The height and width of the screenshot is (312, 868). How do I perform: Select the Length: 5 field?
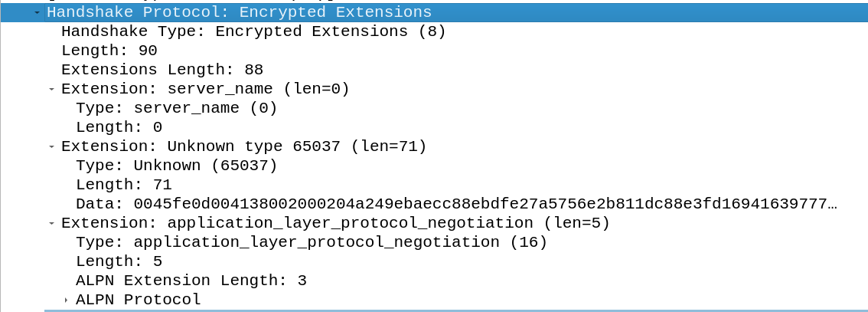click(x=119, y=261)
